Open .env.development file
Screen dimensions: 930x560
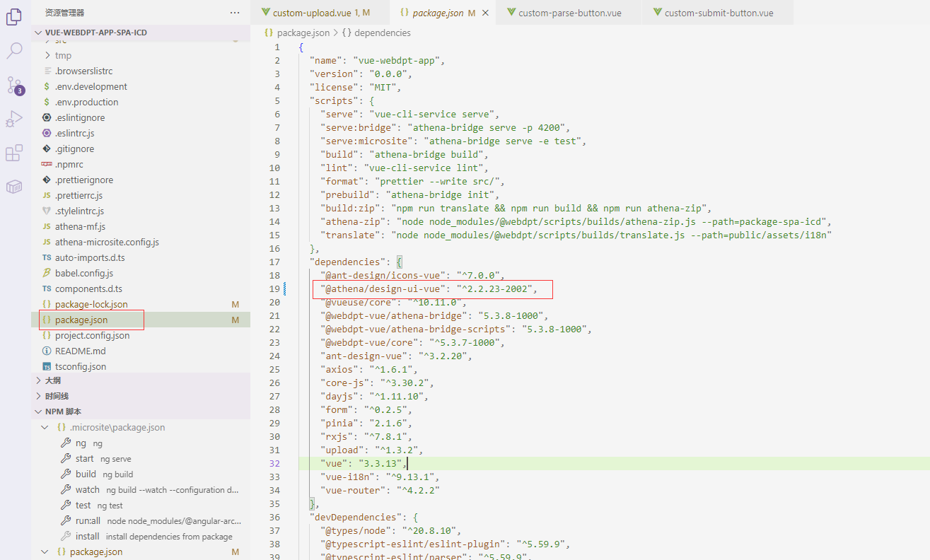click(x=91, y=87)
